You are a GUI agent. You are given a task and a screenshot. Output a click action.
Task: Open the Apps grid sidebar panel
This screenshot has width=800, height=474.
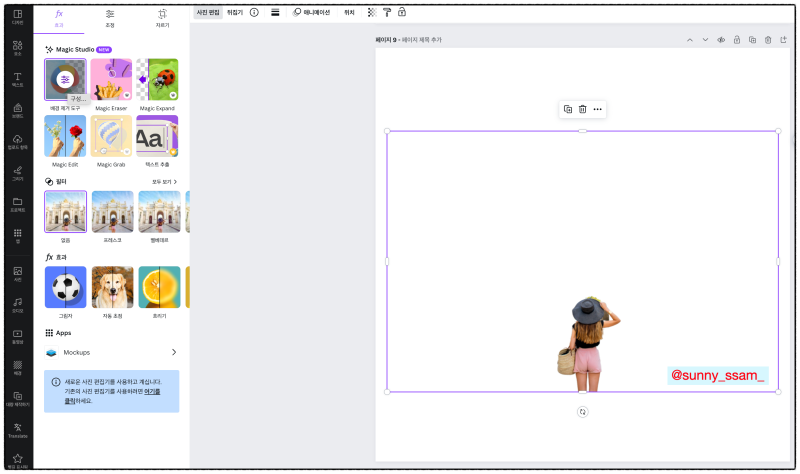(x=17, y=235)
